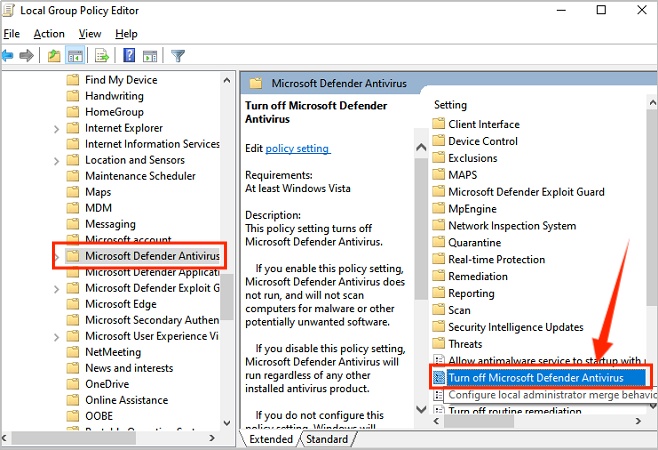658x450 pixels.
Task: Open the File menu
Action: point(11,34)
